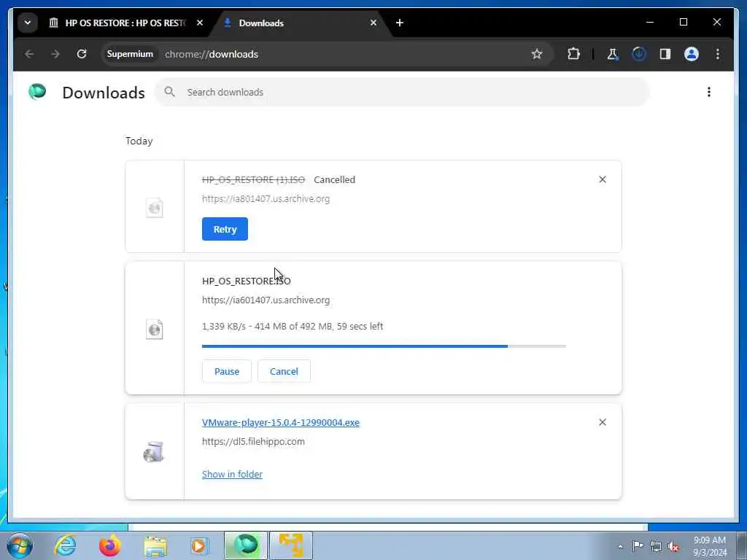Click the HP_OS_RESTORE.ISO file name
The image size is (747, 560).
247,281
